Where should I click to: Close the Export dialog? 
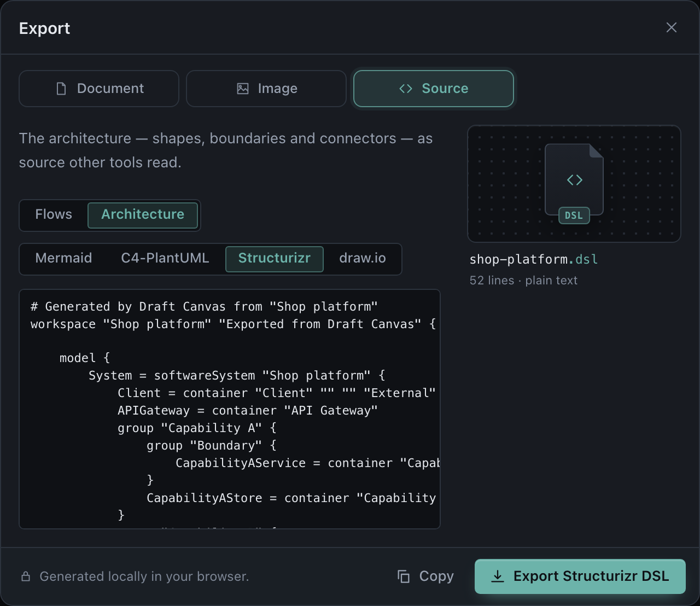pos(672,28)
